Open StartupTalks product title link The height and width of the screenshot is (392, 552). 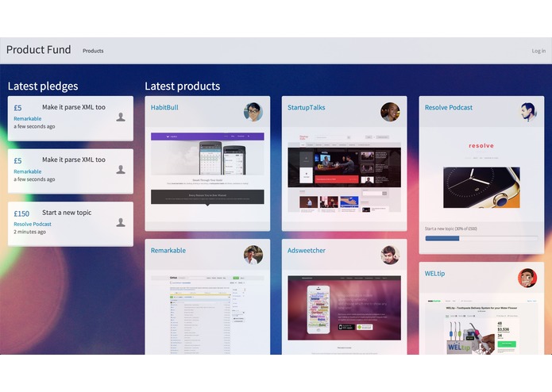(307, 108)
